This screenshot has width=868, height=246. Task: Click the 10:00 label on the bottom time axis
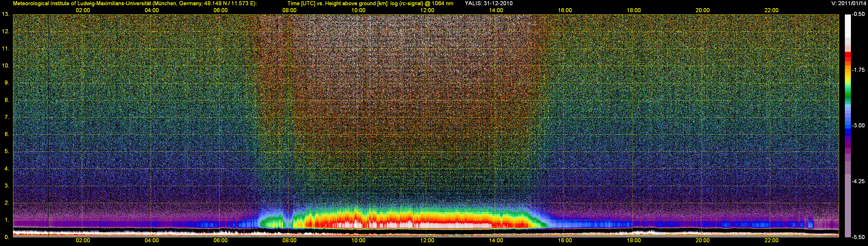[x=358, y=240]
